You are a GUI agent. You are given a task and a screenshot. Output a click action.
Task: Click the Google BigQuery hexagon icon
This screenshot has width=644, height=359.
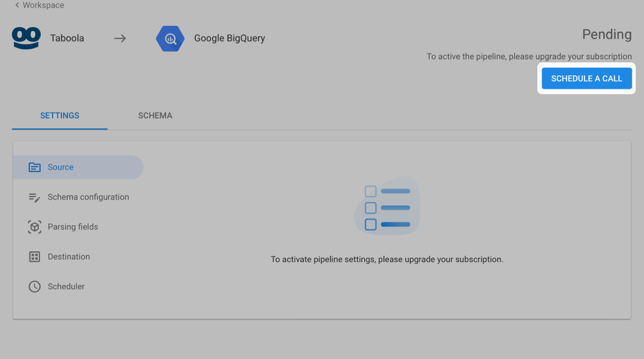[x=170, y=39]
